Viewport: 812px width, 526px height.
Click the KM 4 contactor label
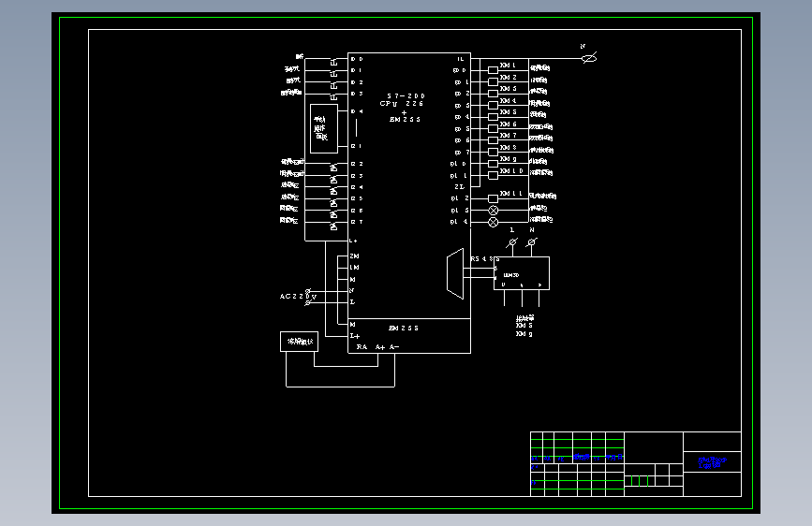(508, 100)
